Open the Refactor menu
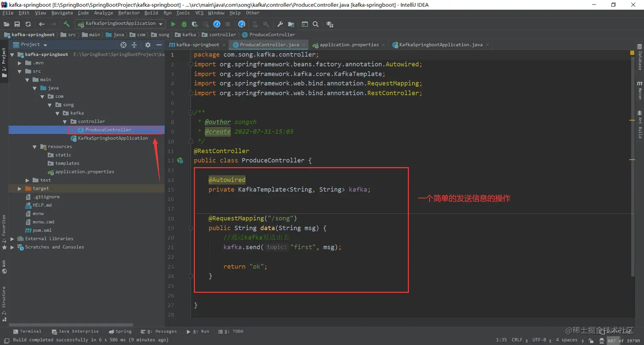The height and width of the screenshot is (345, 644). (129, 13)
